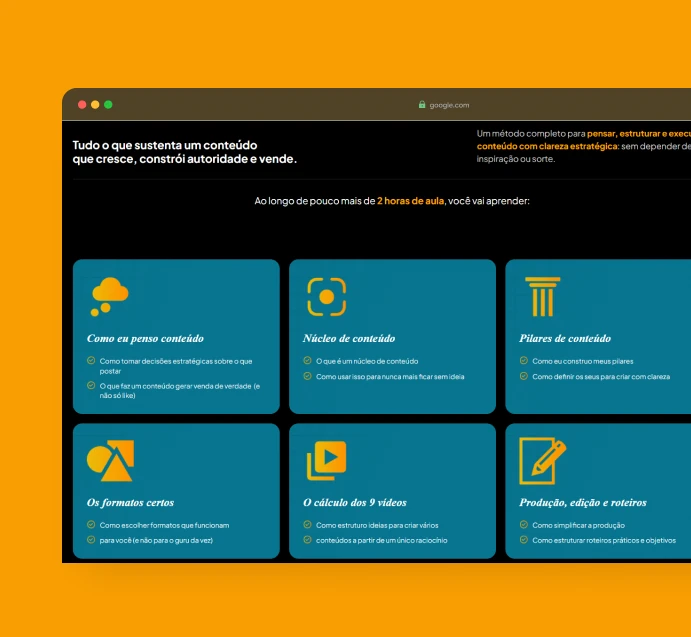Click the notepad and pencil icon
The image size is (691, 637).
[542, 461]
